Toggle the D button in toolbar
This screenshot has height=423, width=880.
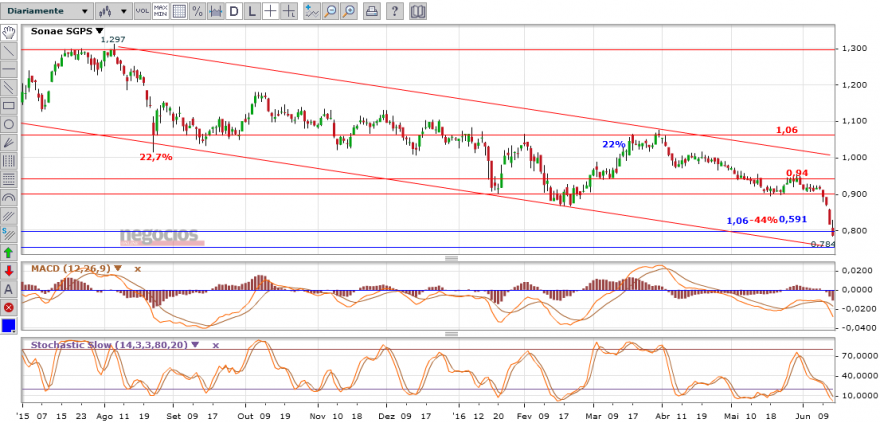pos(234,11)
